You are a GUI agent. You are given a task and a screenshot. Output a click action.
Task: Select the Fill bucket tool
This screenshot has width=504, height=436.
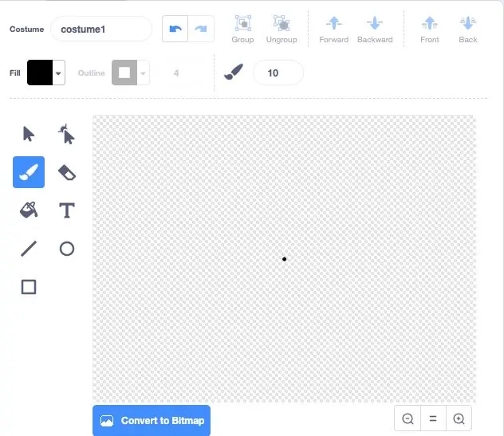click(x=29, y=210)
